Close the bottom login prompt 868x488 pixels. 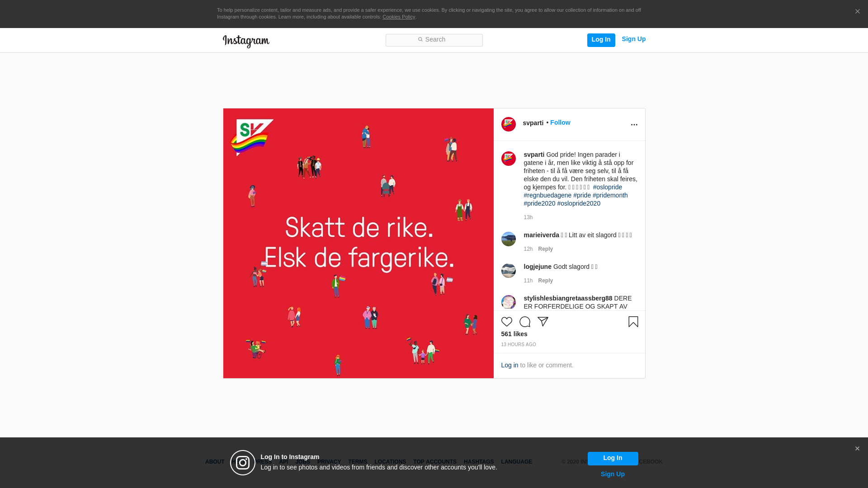click(x=857, y=449)
